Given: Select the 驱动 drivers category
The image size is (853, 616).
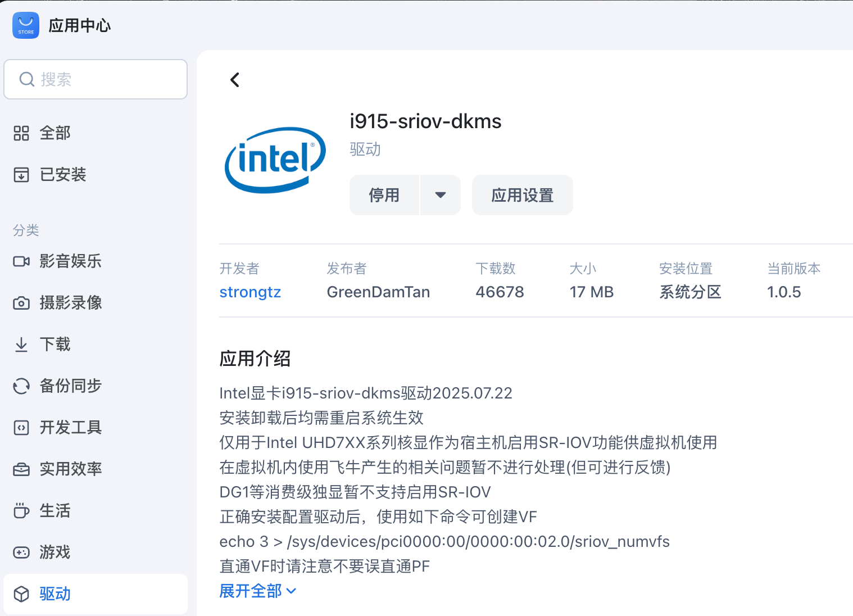Looking at the screenshot, I should 55,594.
